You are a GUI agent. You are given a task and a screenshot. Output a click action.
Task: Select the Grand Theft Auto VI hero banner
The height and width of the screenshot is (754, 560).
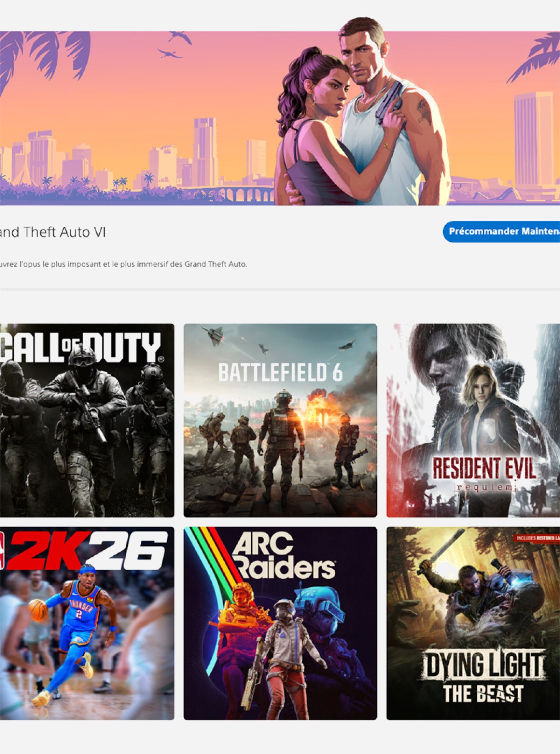[280, 118]
